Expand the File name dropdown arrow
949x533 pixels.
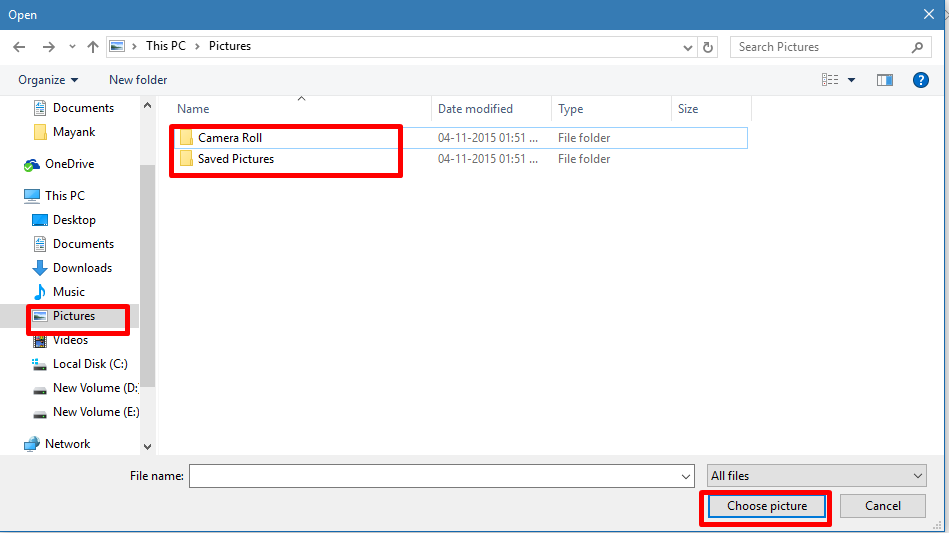686,477
